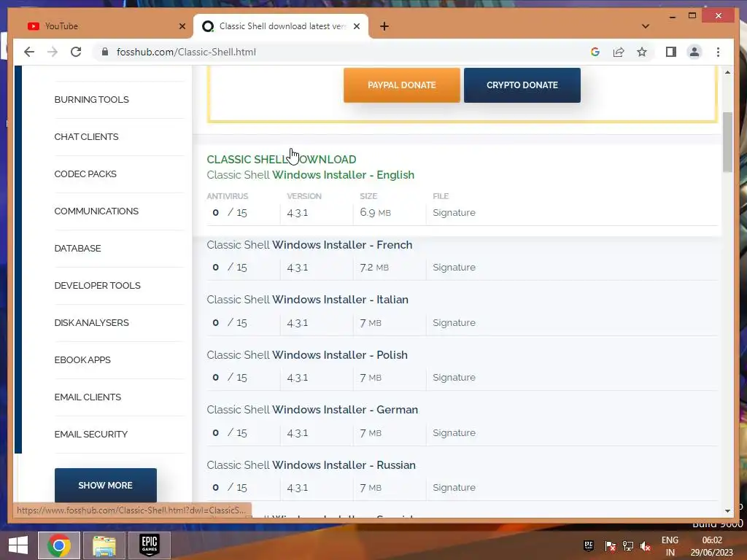Screen dimensions: 747x560
Task: Click the 7.2 MB size value
Action: coord(374,267)
